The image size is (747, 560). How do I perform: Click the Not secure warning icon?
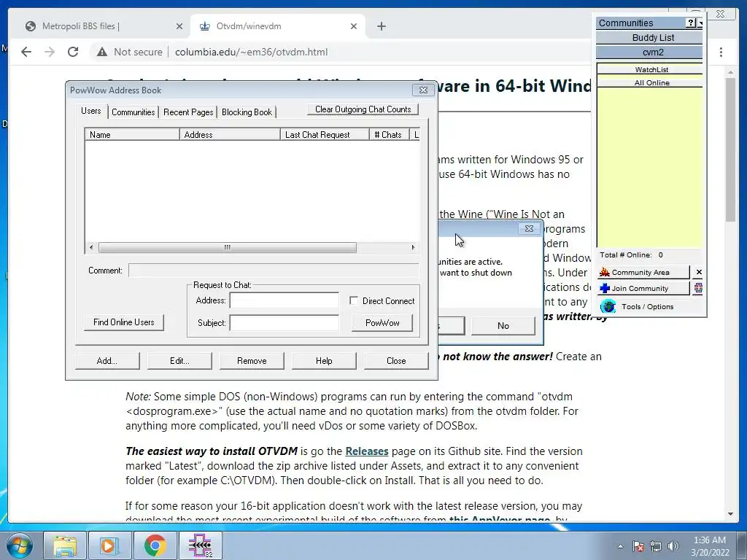click(102, 52)
